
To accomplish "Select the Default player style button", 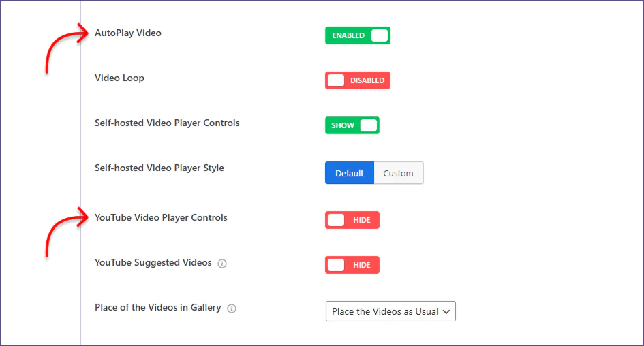I will click(x=350, y=173).
